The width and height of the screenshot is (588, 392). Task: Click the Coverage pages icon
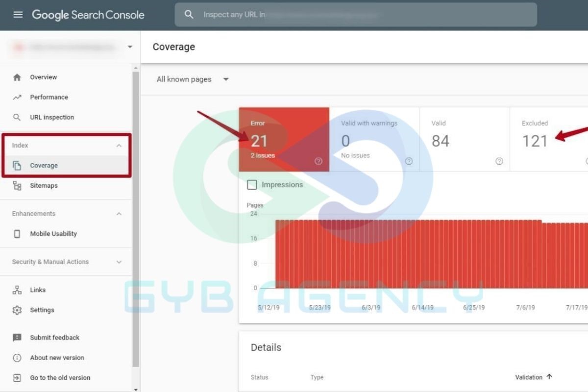coord(17,166)
